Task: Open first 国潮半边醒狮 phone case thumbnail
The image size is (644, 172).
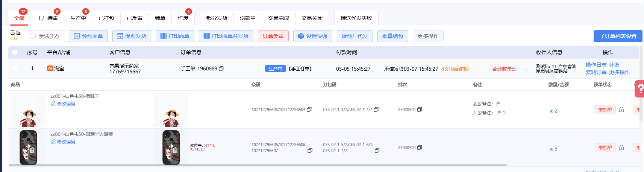Action: [28, 147]
